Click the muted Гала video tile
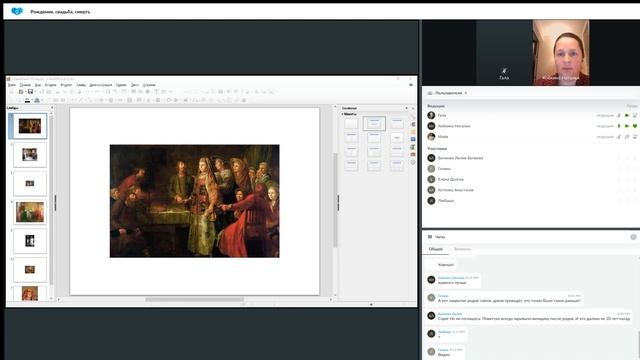The image size is (640, 360). pyautogui.click(x=504, y=52)
